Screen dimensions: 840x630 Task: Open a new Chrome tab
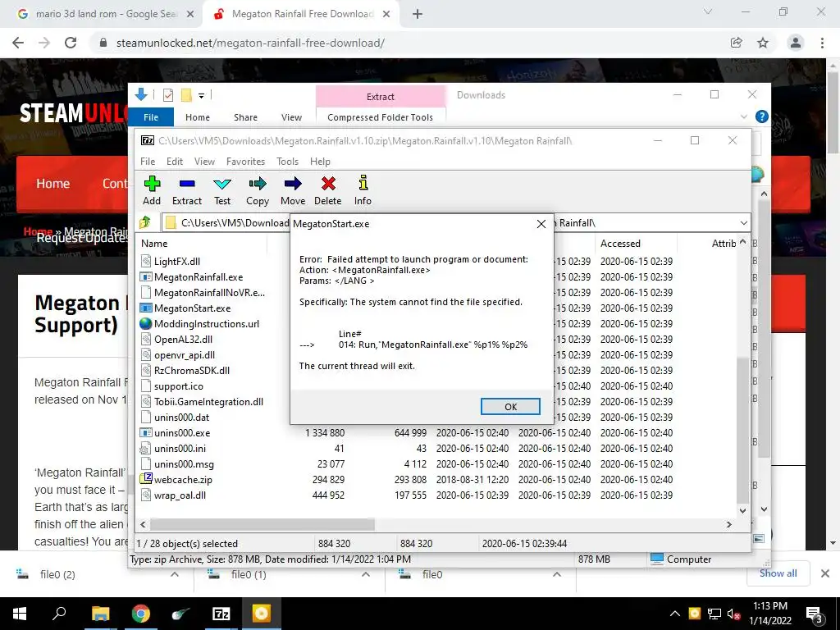[418, 14]
